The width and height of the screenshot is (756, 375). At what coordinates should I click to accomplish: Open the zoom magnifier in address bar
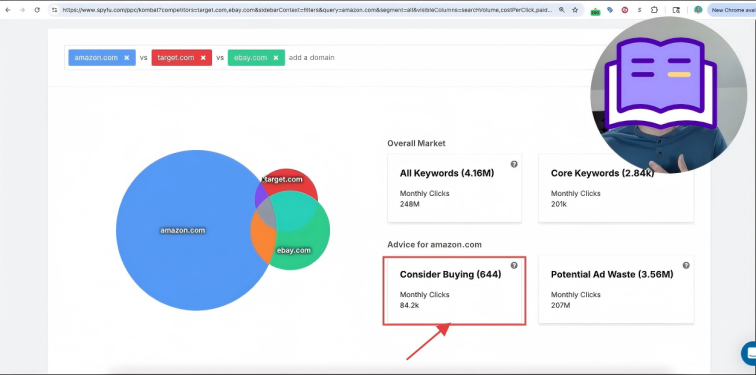(562, 10)
